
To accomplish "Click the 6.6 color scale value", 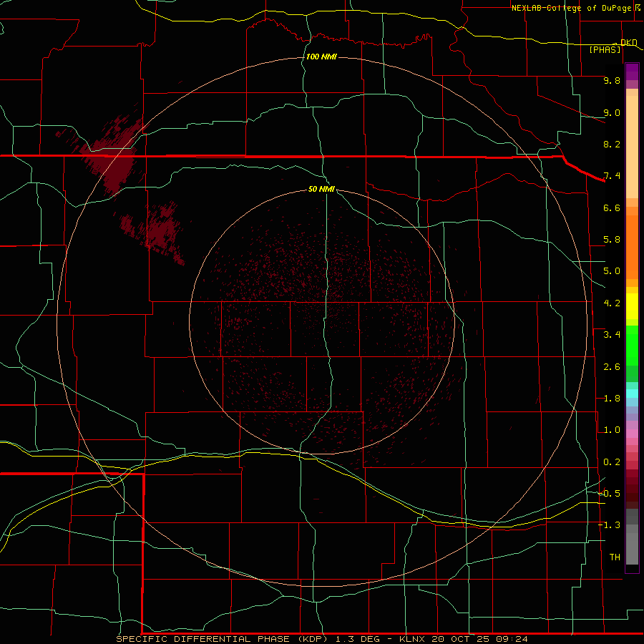I will pos(612,208).
